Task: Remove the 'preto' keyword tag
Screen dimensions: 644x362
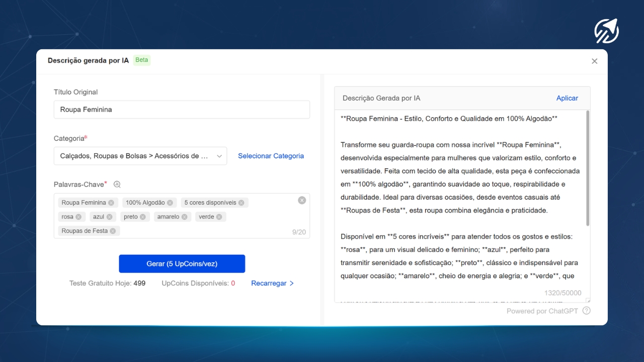Action: tap(143, 217)
